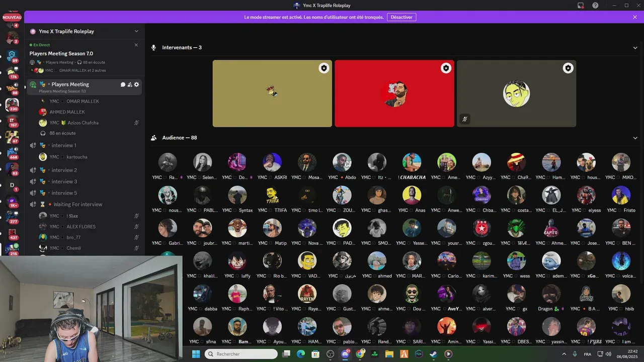The width and height of the screenshot is (644, 362).
Task: Open the Ymc X Traplife Roleplay server dropdown
Action: coord(136,31)
